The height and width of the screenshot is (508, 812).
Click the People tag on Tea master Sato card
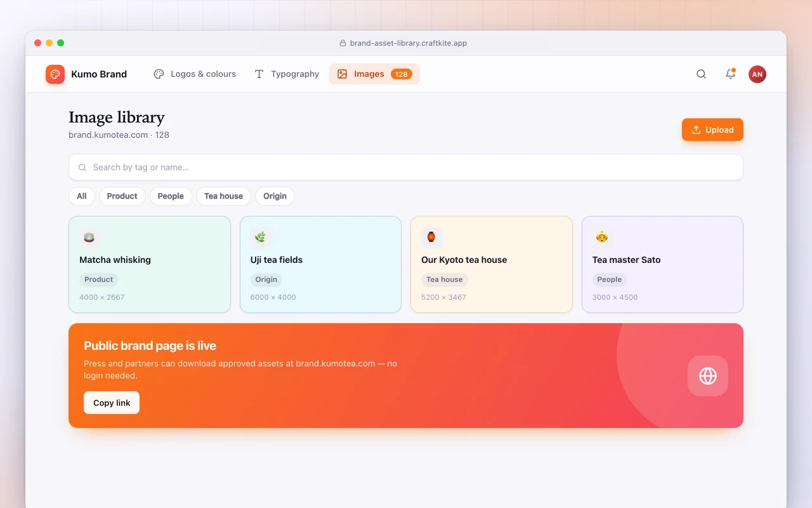pyautogui.click(x=610, y=279)
